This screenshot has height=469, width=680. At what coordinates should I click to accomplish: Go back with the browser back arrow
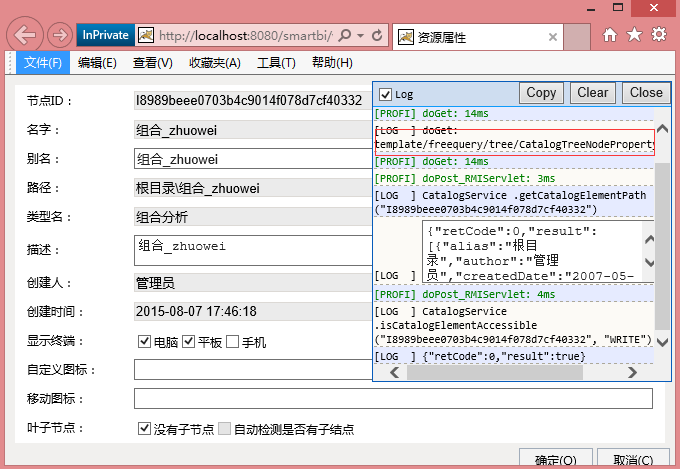[25, 35]
